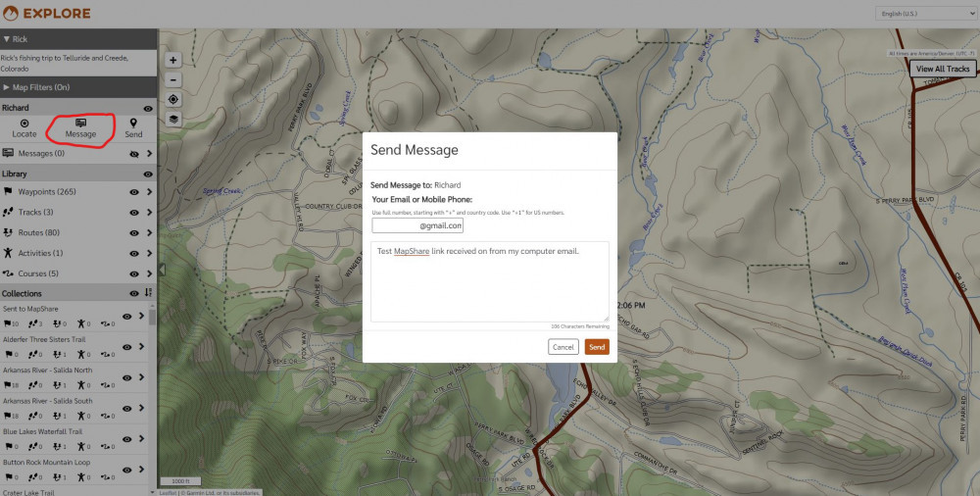Hide Waypoints on the map
Image resolution: width=980 pixels, height=496 pixels.
pos(133,192)
